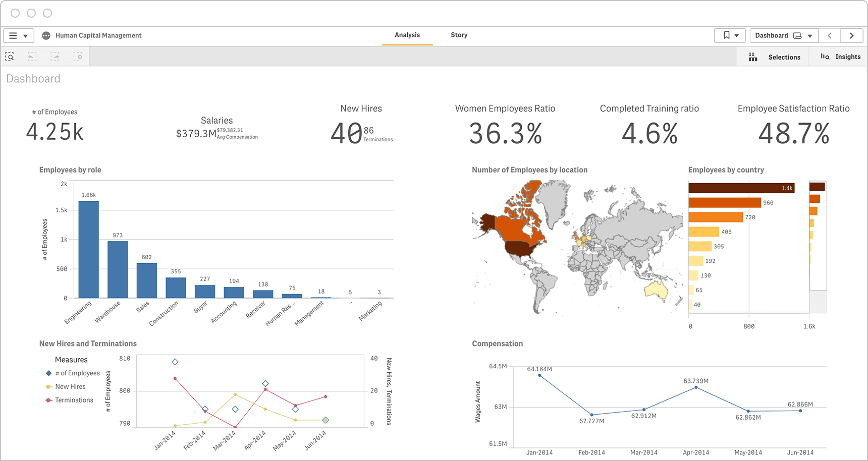Select the Sales bar in Employees by role
Viewport: 868px width, 461px height.
147,280
